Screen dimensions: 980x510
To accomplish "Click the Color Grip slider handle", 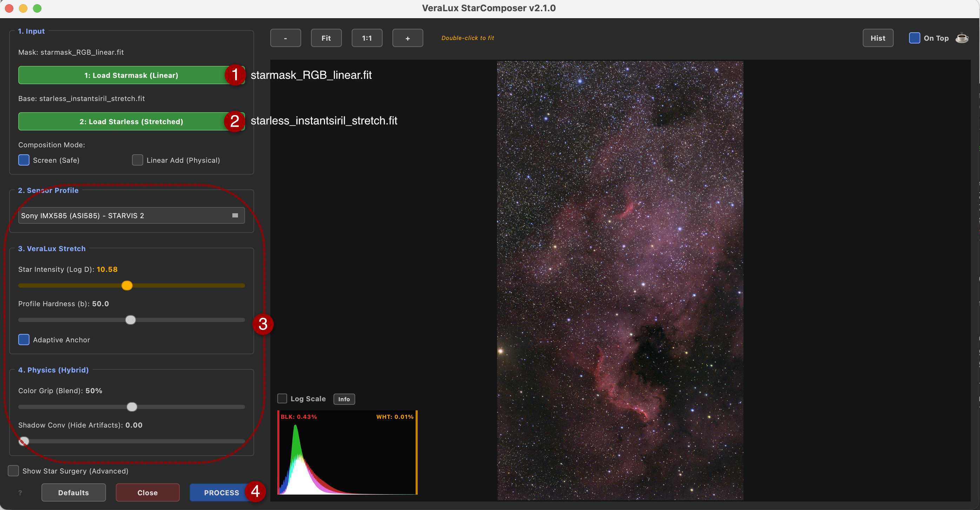I will click(x=132, y=407).
